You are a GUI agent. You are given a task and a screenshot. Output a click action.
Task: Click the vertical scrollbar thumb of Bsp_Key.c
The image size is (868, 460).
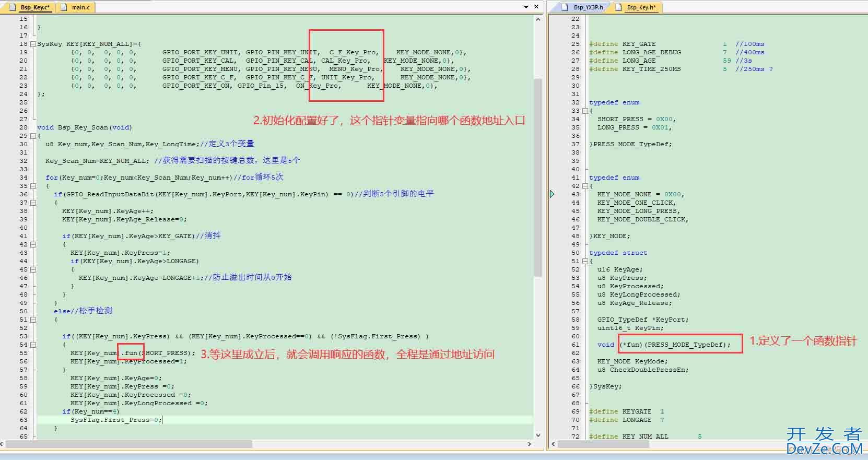[538, 178]
